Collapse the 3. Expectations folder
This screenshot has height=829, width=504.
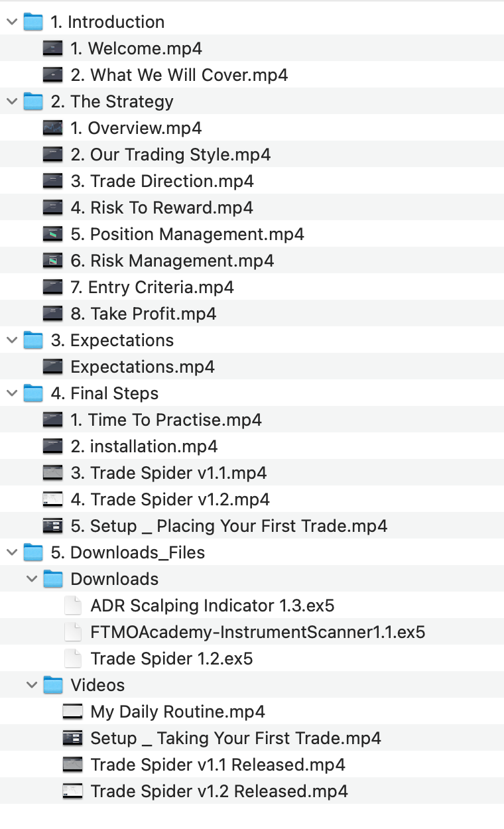click(11, 340)
